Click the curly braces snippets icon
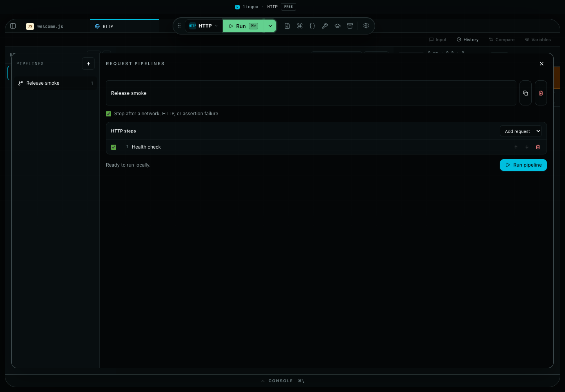This screenshot has height=392, width=565. coord(312,26)
